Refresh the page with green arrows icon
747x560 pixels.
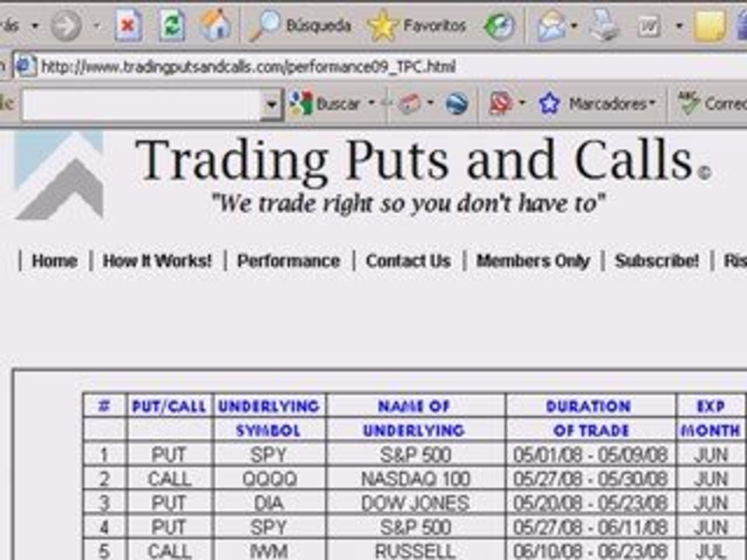pyautogui.click(x=171, y=25)
